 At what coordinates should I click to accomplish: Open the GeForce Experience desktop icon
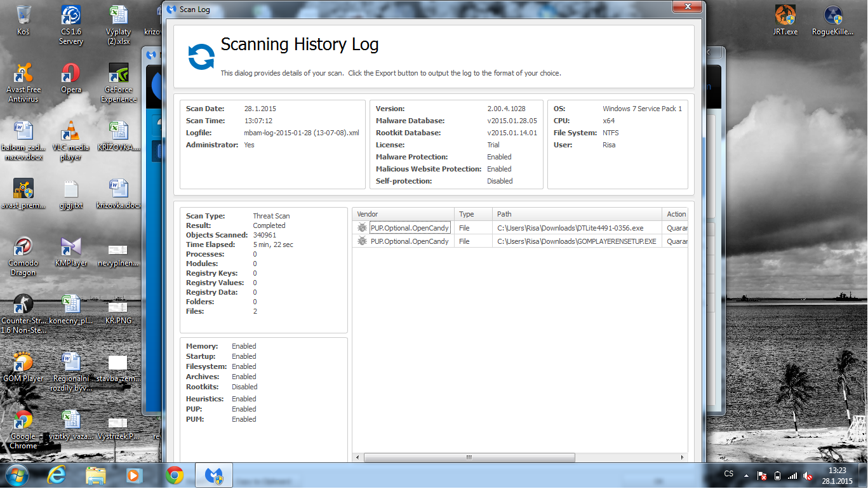pyautogui.click(x=119, y=83)
